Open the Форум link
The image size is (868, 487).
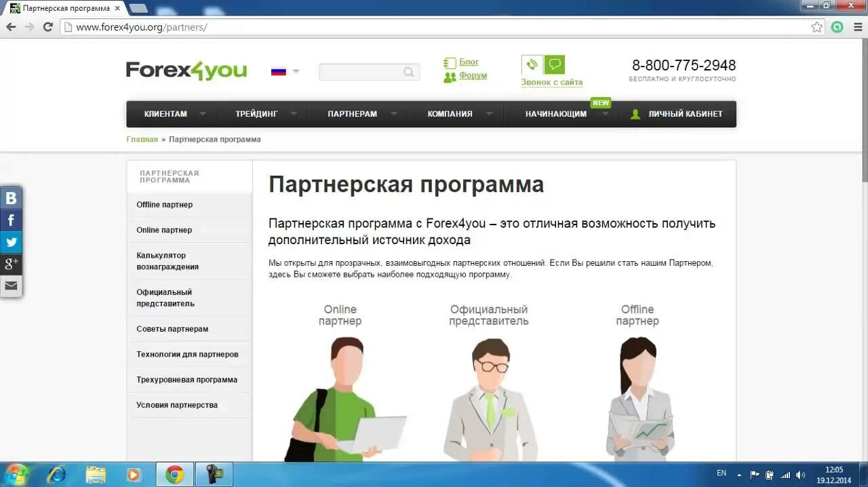[473, 75]
